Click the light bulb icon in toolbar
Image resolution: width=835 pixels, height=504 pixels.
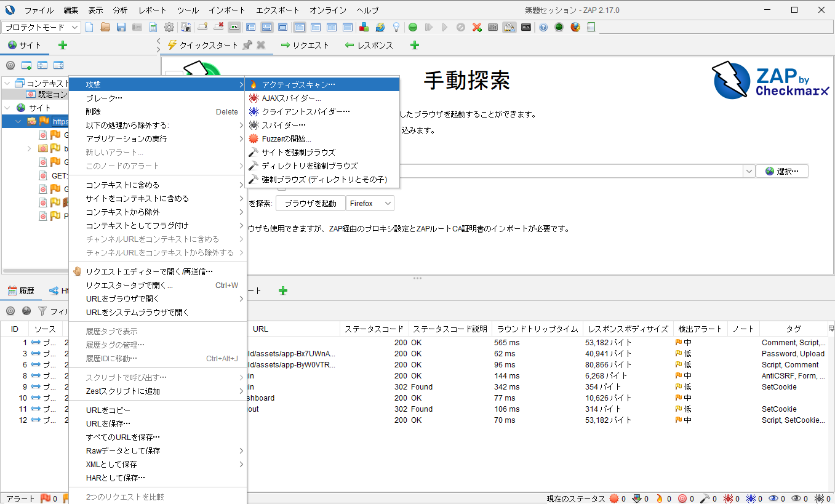tap(396, 27)
